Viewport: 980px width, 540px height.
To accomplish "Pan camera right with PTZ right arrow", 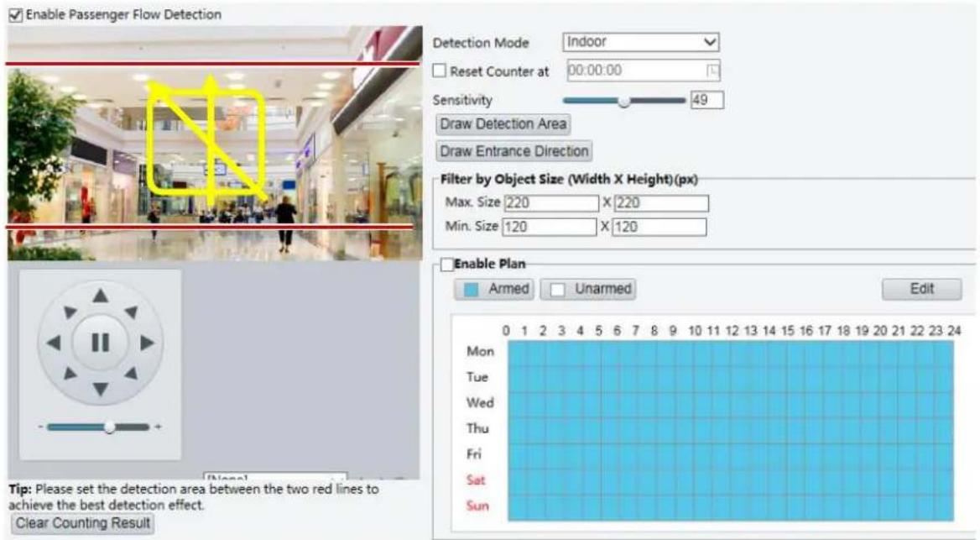I will pyautogui.click(x=147, y=343).
